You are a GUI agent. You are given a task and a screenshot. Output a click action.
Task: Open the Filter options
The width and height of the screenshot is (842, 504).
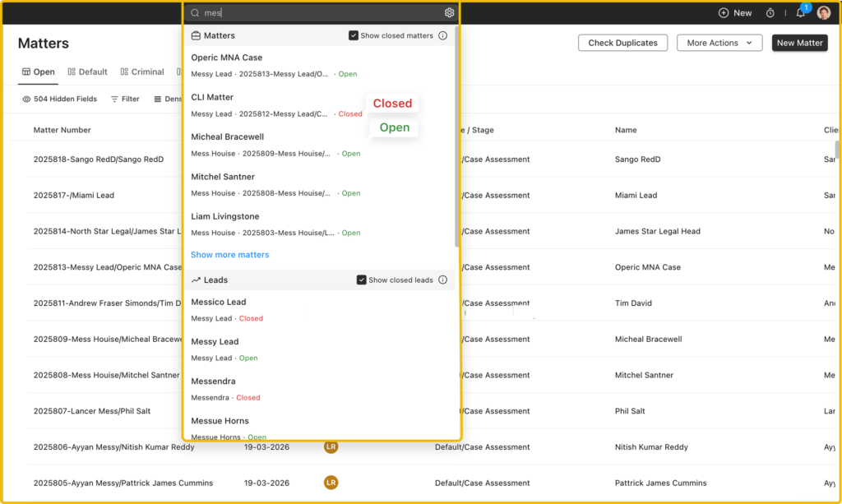tap(125, 99)
